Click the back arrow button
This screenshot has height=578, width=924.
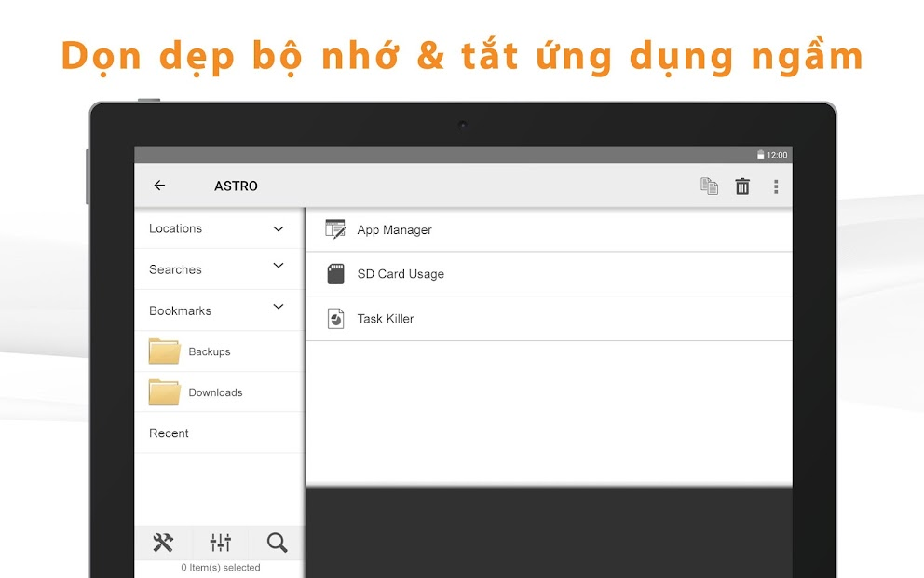coord(159,186)
